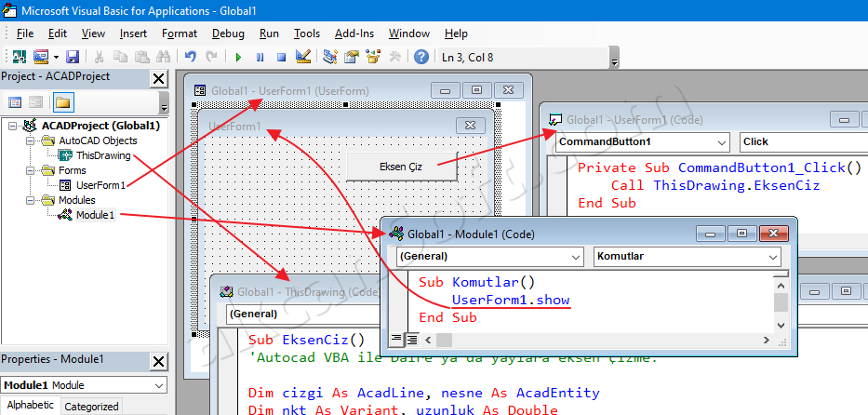This screenshot has height=415, width=868.
Task: Select UserForm1 in the project tree
Action: click(x=100, y=185)
